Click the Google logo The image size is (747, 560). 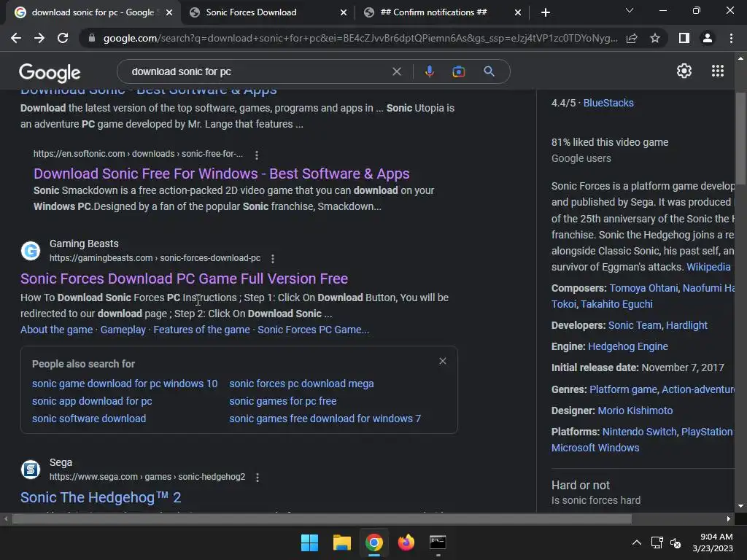(50, 72)
